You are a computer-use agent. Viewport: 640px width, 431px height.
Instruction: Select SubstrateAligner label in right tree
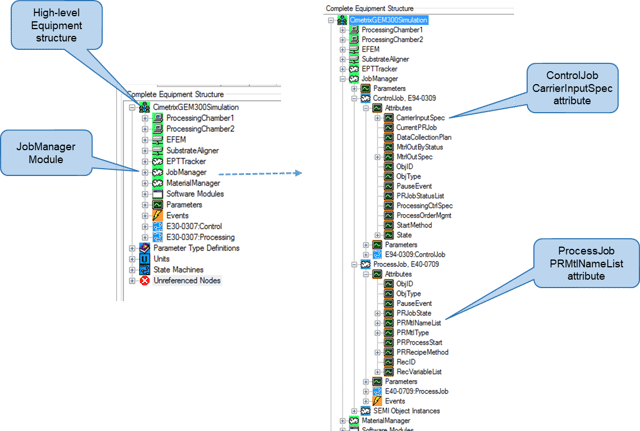pos(385,59)
